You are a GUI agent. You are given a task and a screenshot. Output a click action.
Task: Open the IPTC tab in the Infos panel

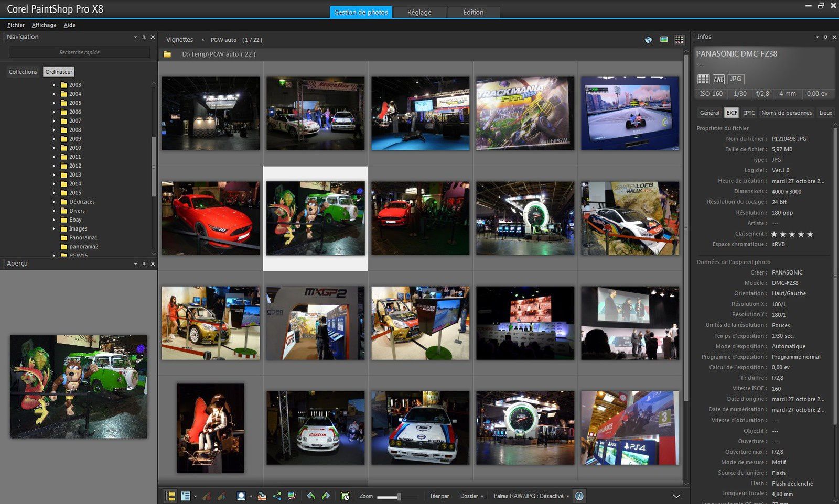pyautogui.click(x=749, y=113)
